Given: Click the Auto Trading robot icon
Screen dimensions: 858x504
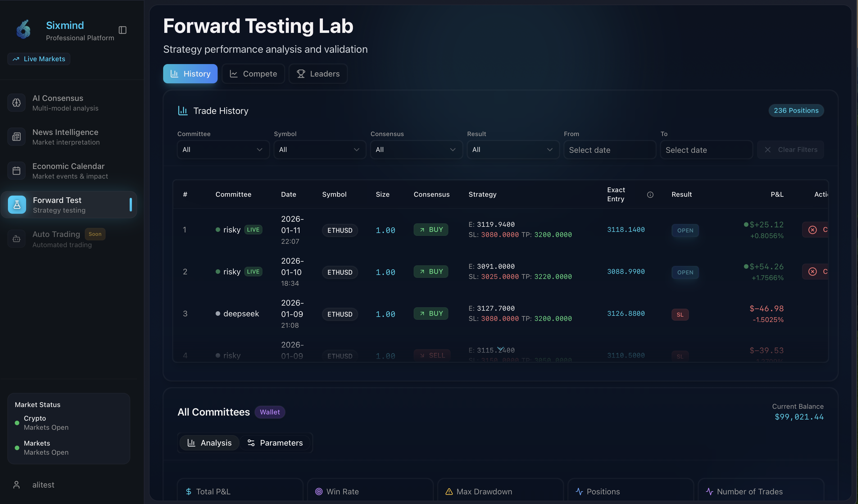Looking at the screenshot, I should [16, 239].
